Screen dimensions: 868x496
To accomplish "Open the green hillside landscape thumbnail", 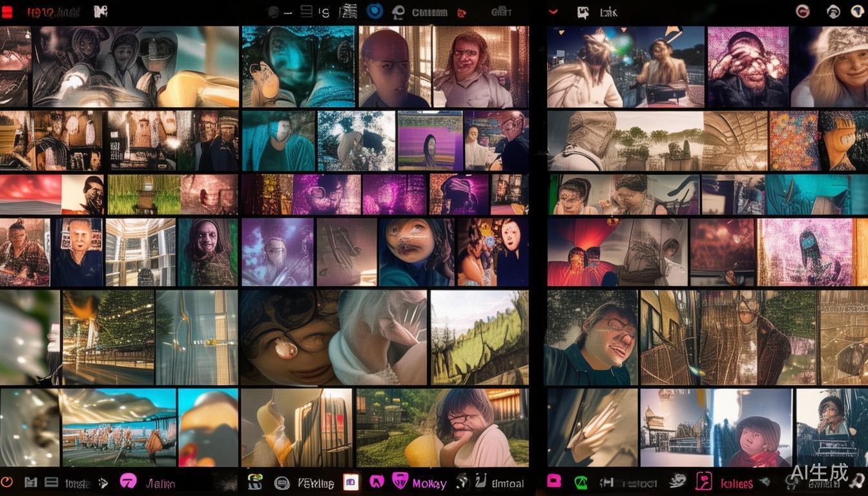I will [x=479, y=337].
